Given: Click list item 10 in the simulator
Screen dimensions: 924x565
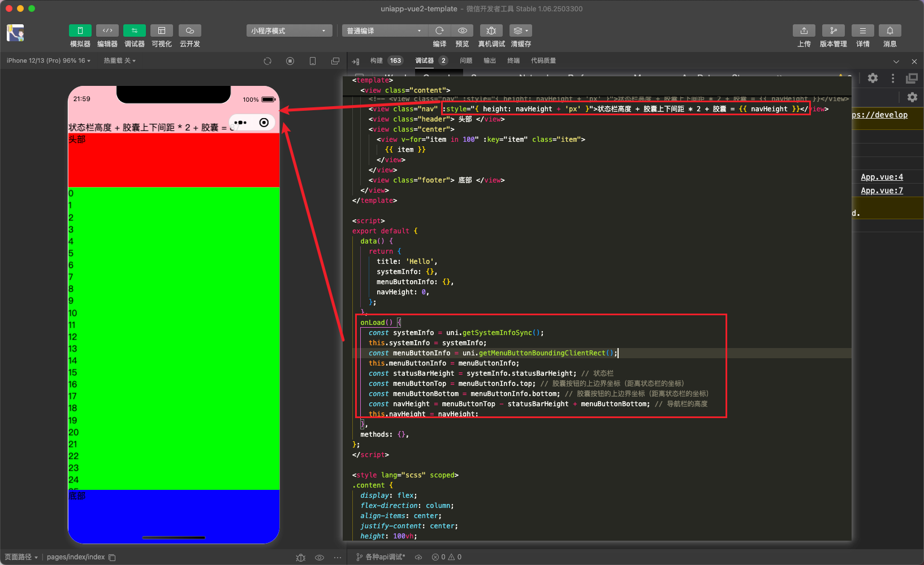Looking at the screenshot, I should coord(73,313).
